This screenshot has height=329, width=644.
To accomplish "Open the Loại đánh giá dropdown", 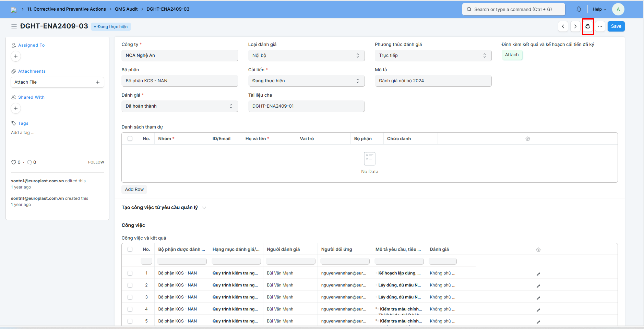I will (306, 56).
